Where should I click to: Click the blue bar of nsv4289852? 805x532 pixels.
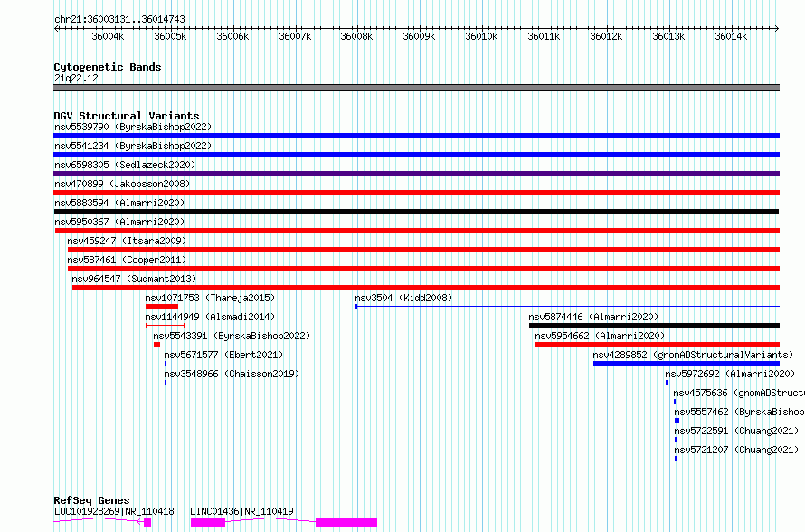(687, 364)
